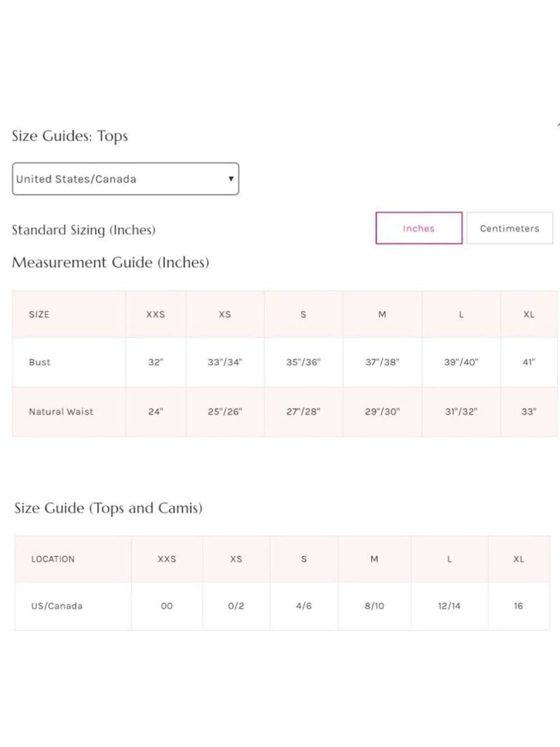Click the 35"/36" bust cell for size S

tap(303, 362)
